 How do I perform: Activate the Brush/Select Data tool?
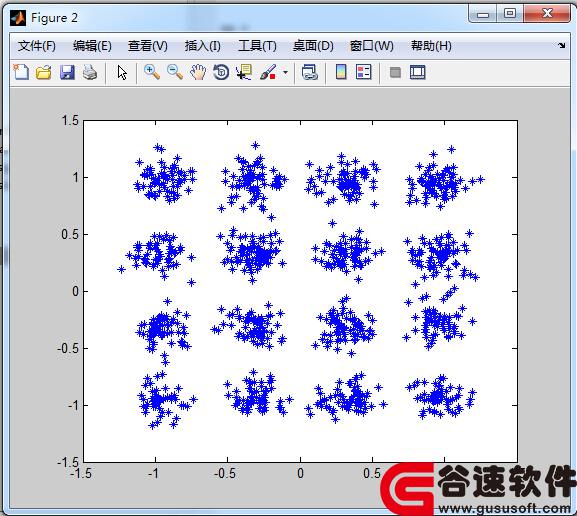268,72
